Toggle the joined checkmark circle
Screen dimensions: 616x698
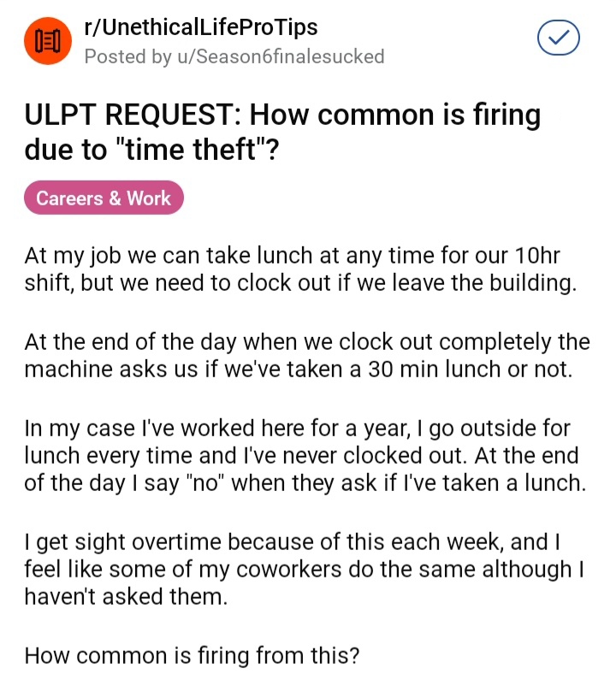point(558,40)
